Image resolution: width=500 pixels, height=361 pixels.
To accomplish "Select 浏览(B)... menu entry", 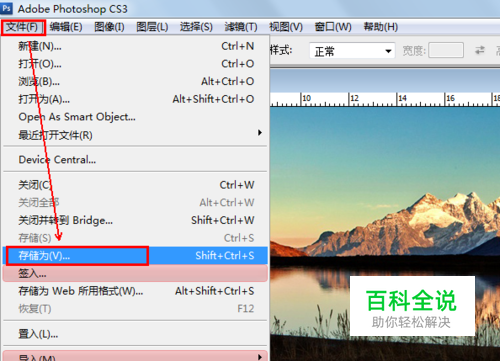I will click(135, 81).
